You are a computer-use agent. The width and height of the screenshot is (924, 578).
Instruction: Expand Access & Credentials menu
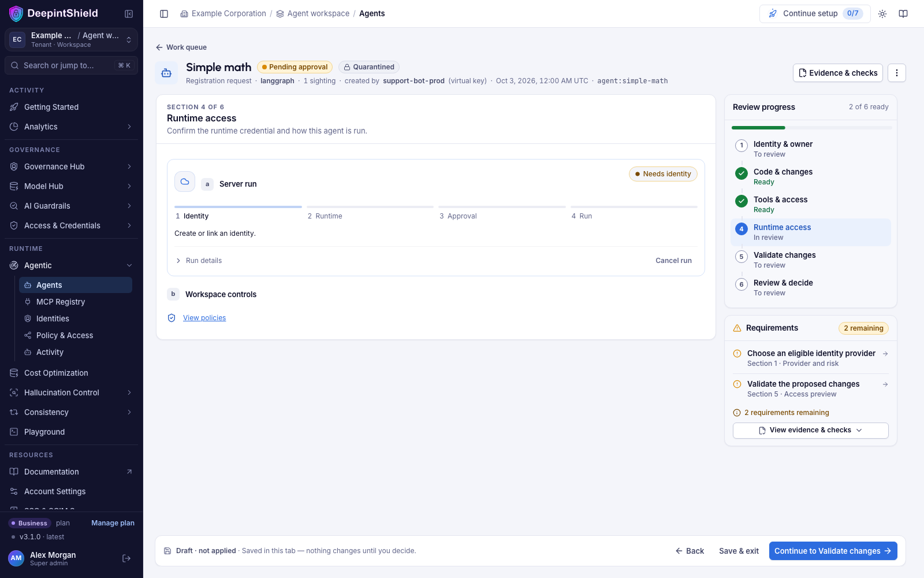pos(71,225)
